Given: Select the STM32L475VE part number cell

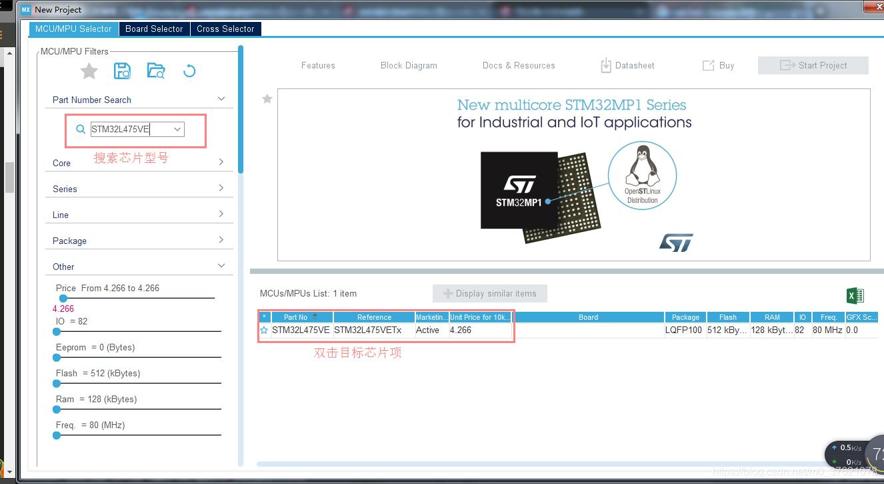Looking at the screenshot, I should pyautogui.click(x=300, y=330).
